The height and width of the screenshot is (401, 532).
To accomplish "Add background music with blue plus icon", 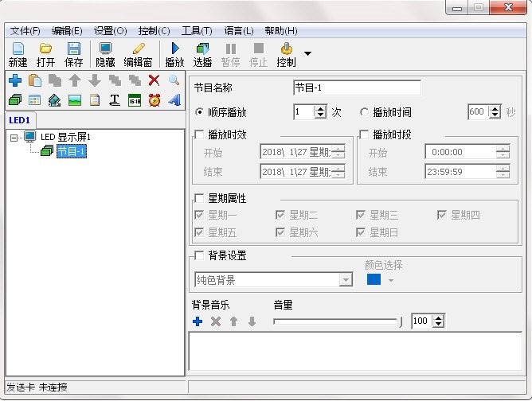I will pos(198,321).
